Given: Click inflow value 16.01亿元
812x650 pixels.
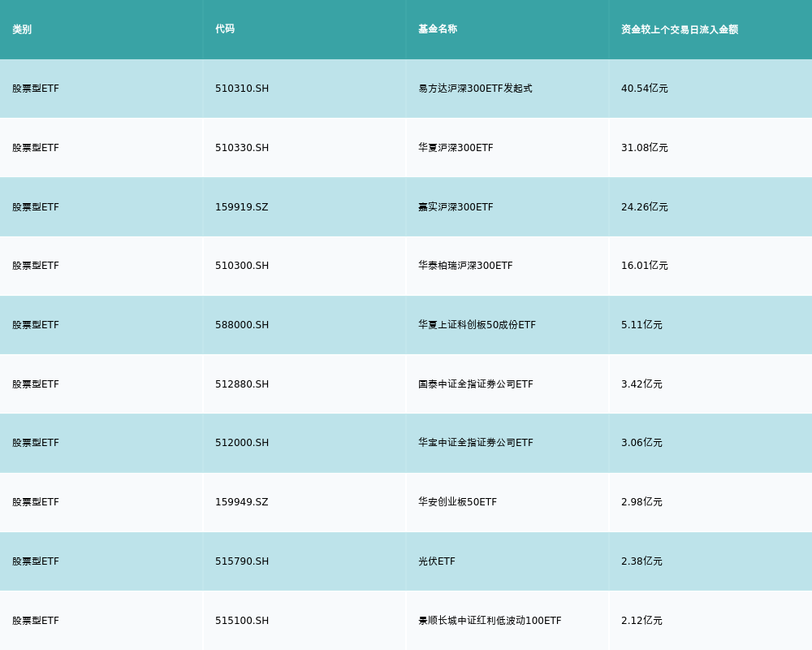Looking at the screenshot, I should click(x=645, y=266).
